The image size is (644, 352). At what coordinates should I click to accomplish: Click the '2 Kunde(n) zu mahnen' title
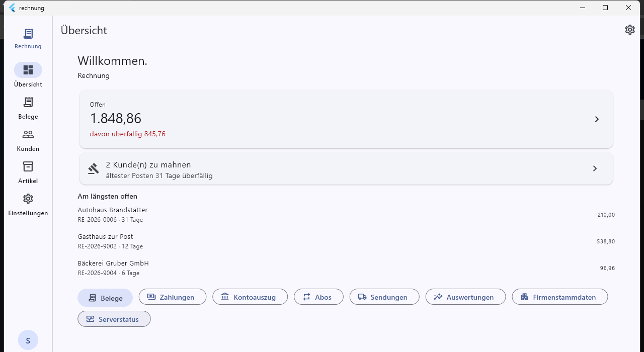[148, 165]
